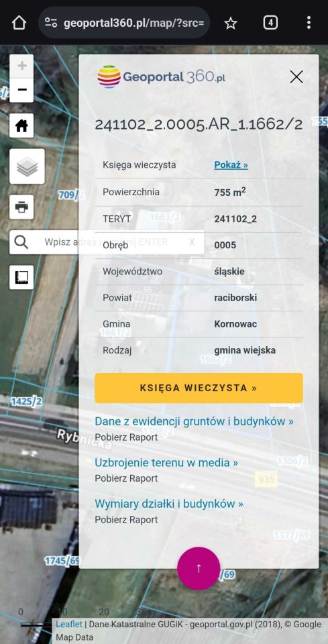Zoom out the map with minus button
Viewport: 328px width, 644px height.
click(21, 89)
